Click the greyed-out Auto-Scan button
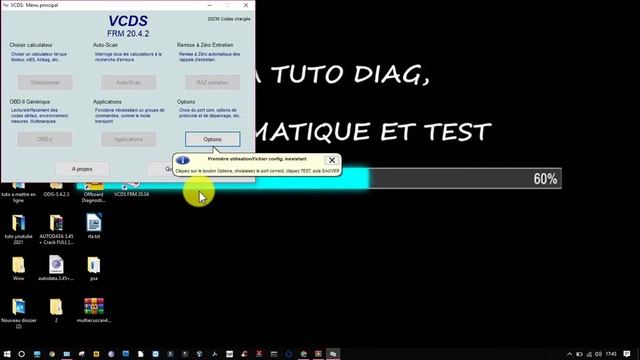Viewport: 640px width, 360px height. 129,82
